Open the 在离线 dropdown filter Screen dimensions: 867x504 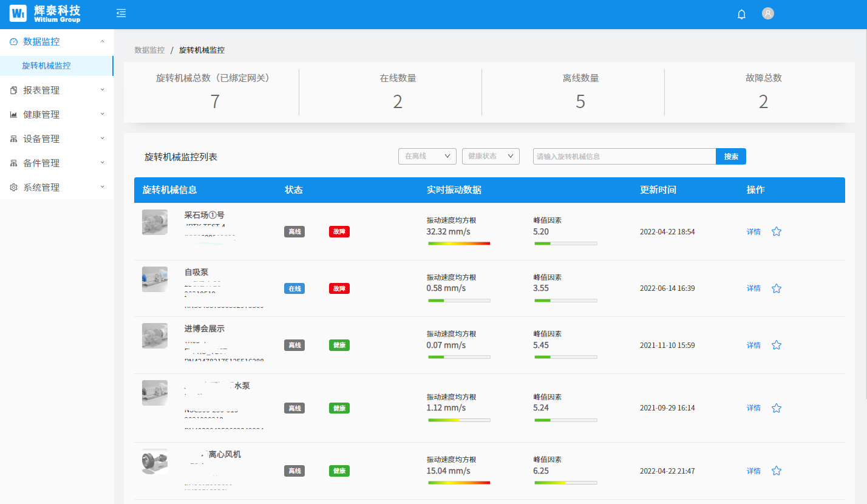pyautogui.click(x=427, y=156)
